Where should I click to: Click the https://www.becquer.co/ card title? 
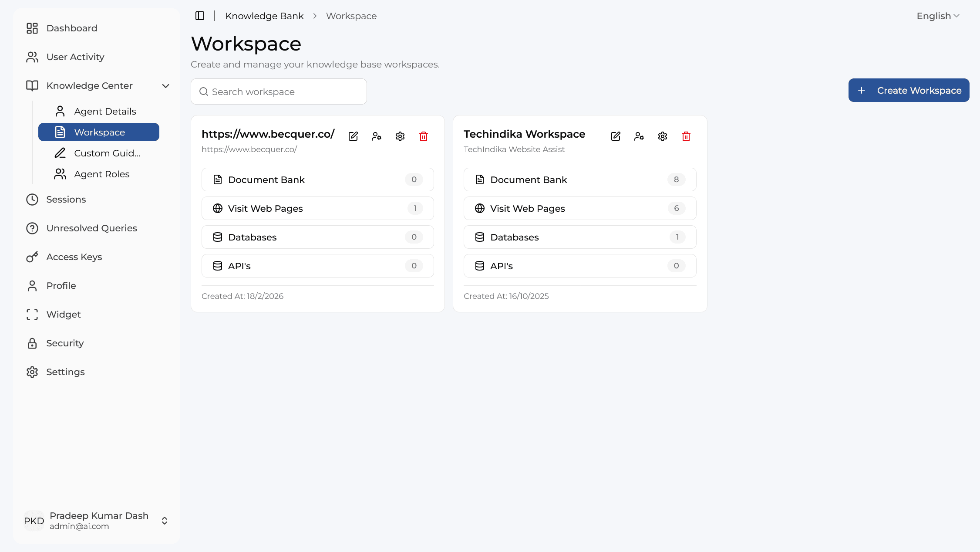click(268, 134)
